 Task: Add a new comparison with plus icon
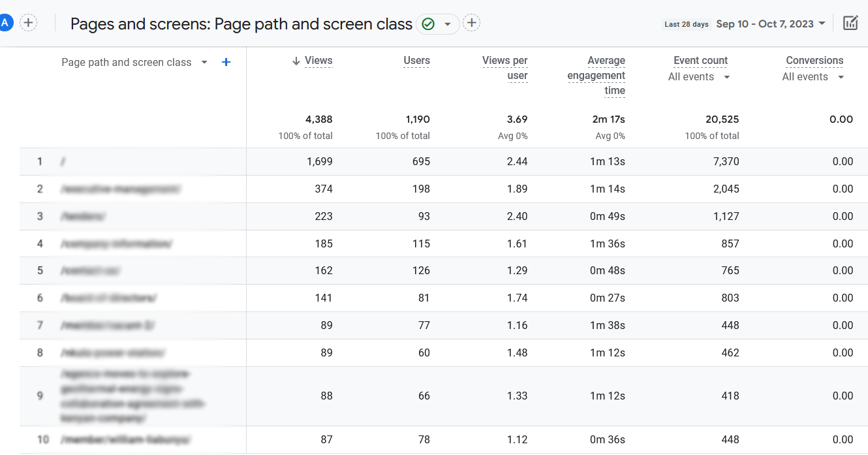click(x=29, y=23)
